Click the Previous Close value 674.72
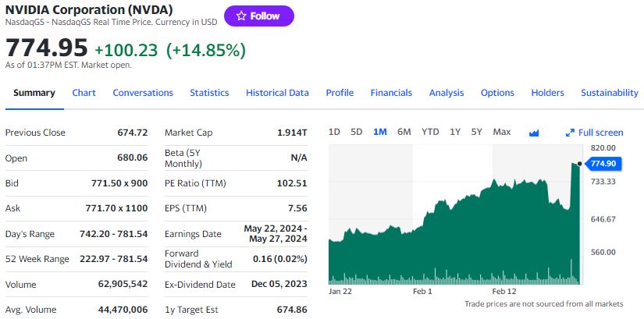 [x=132, y=133]
